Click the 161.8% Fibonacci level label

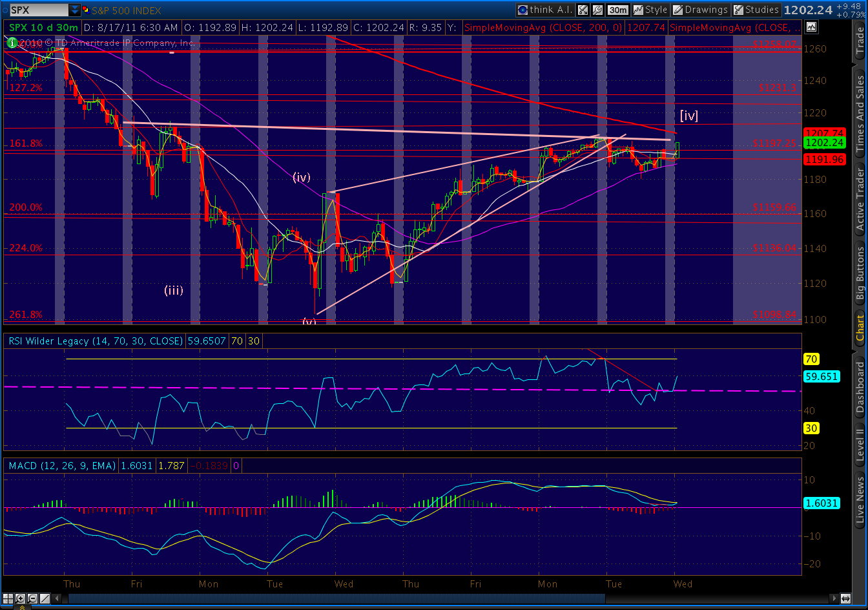[x=26, y=143]
